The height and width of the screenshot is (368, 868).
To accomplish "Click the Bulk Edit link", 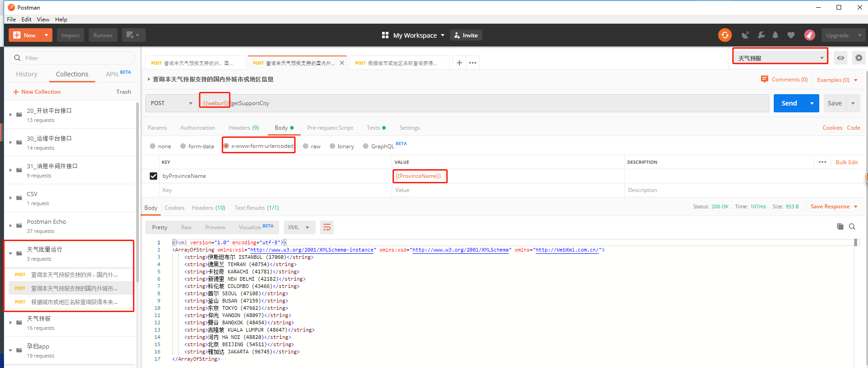I will (x=847, y=162).
